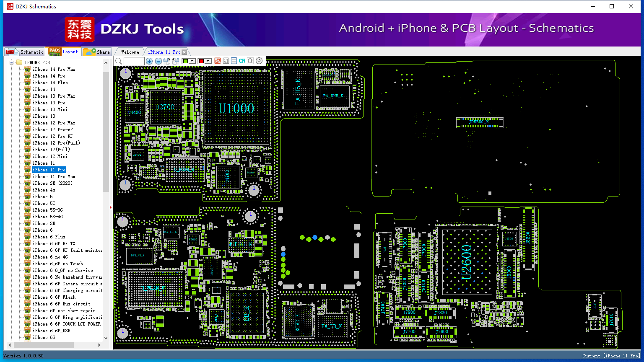This screenshot has height=362, width=644.
Task: Open iPhone 6 6P TOUCH LCD POWER entry
Action: 67,324
